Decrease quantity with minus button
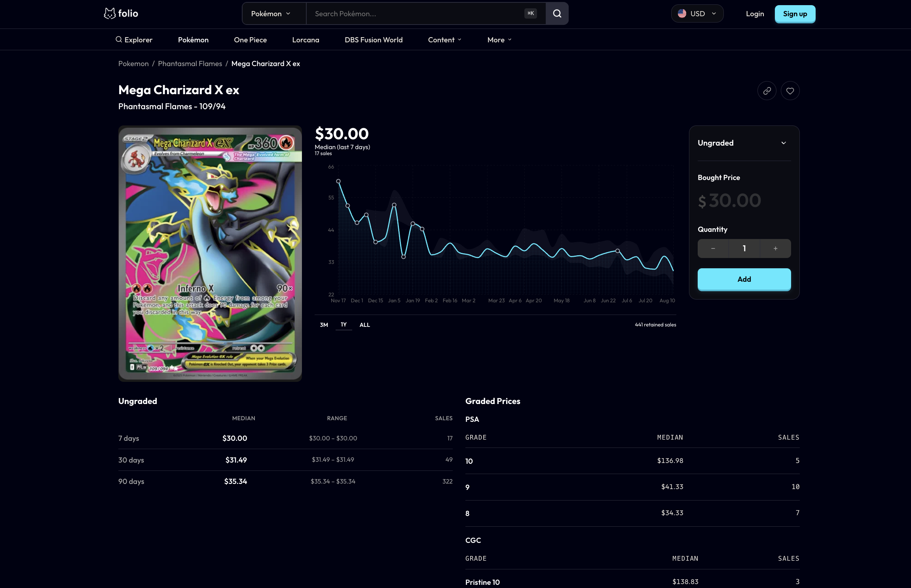The width and height of the screenshot is (911, 588). click(713, 248)
